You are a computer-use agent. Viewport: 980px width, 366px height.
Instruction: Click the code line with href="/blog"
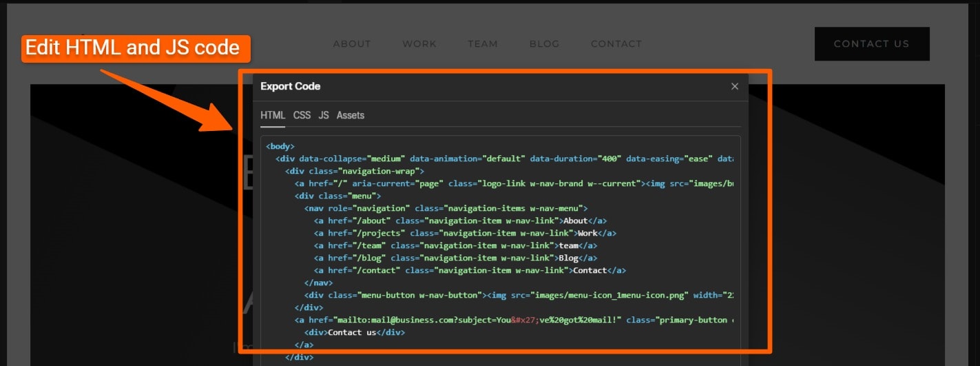(455, 258)
